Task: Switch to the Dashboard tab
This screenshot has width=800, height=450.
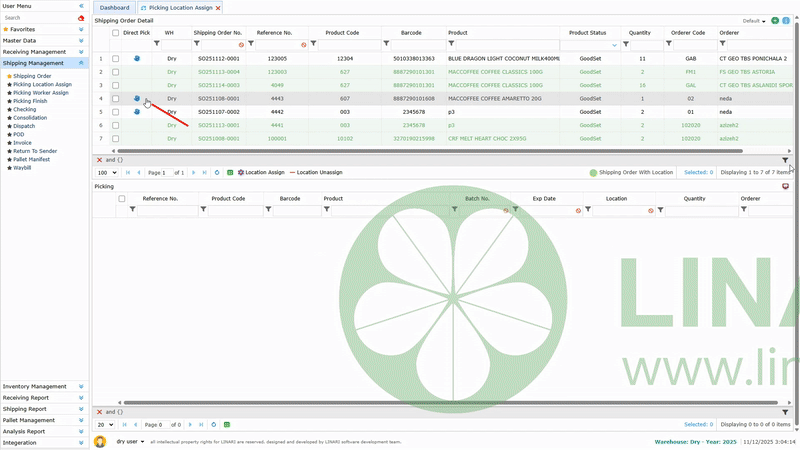Action: pos(114,7)
